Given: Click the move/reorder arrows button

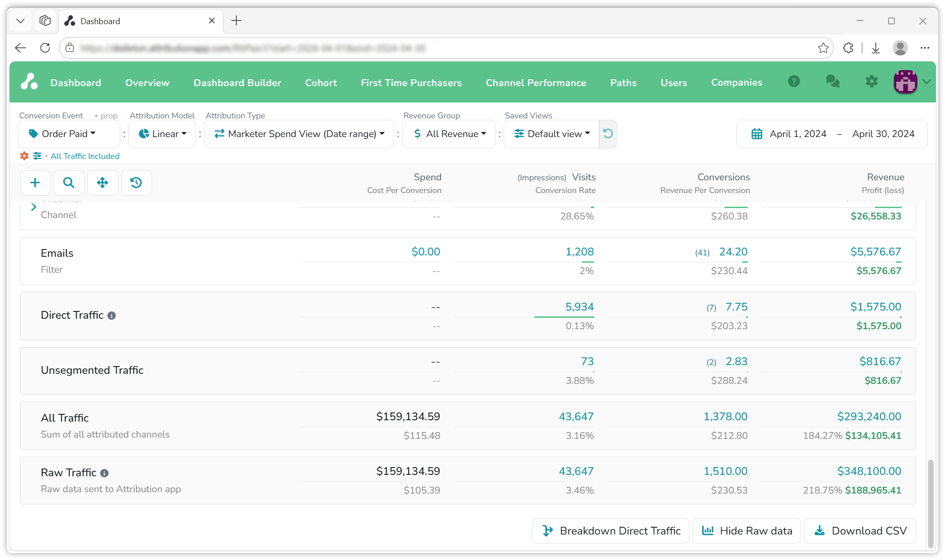Looking at the screenshot, I should coord(102,183).
